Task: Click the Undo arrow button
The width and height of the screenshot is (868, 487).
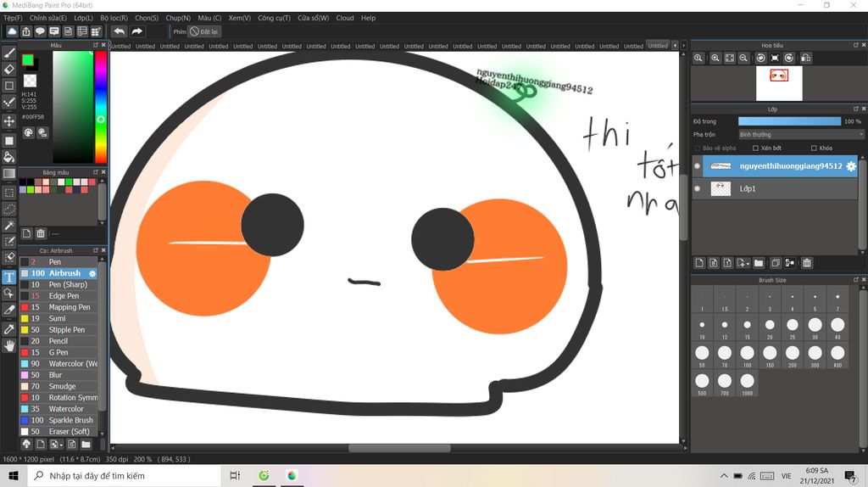Action: tap(119, 31)
